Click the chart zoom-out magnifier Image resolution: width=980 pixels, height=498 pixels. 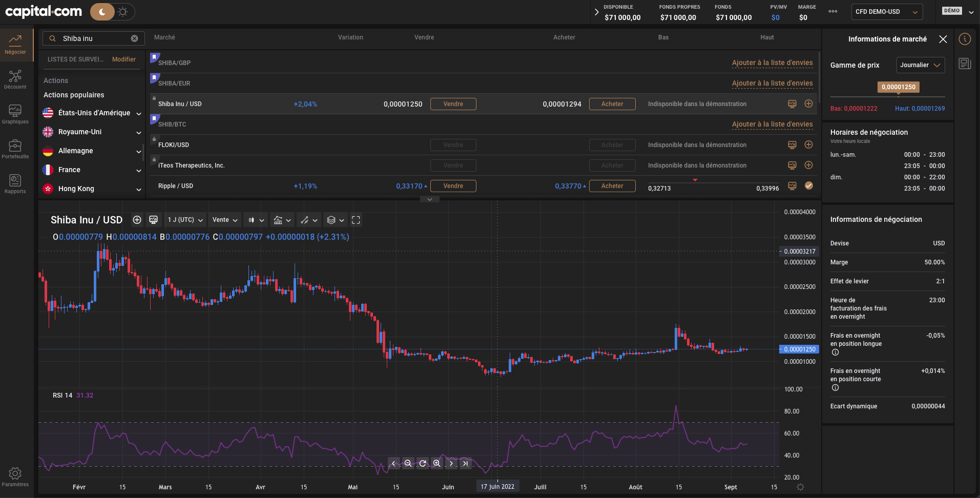408,463
